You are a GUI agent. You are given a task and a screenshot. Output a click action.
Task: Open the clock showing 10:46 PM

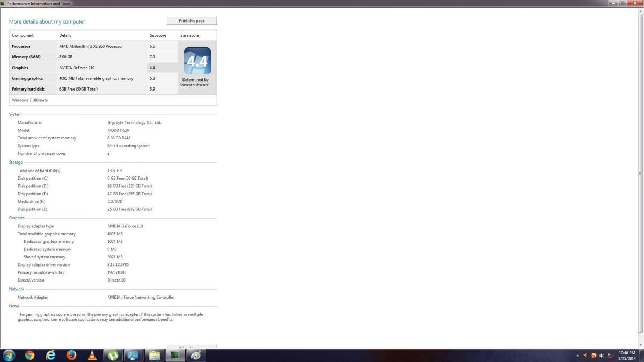point(627,356)
